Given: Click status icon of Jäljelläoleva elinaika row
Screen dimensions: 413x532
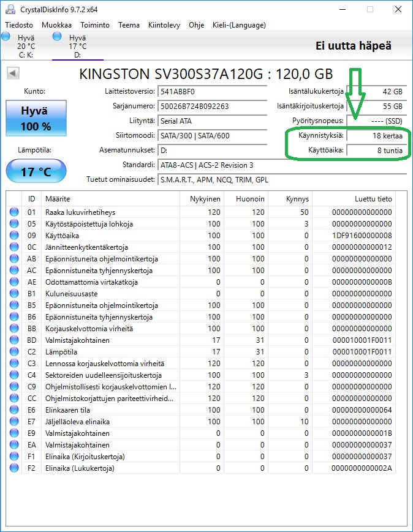Looking at the screenshot, I should tap(14, 422).
